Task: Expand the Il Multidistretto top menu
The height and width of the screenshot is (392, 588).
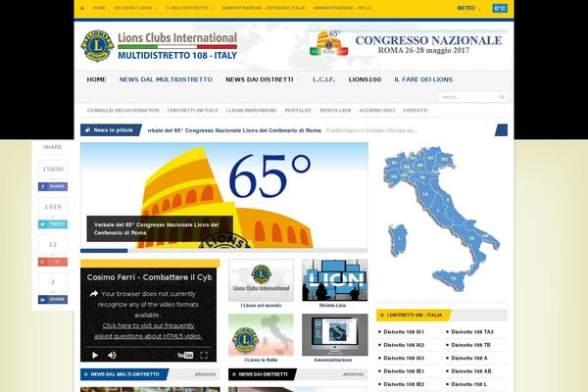Action: [x=190, y=8]
